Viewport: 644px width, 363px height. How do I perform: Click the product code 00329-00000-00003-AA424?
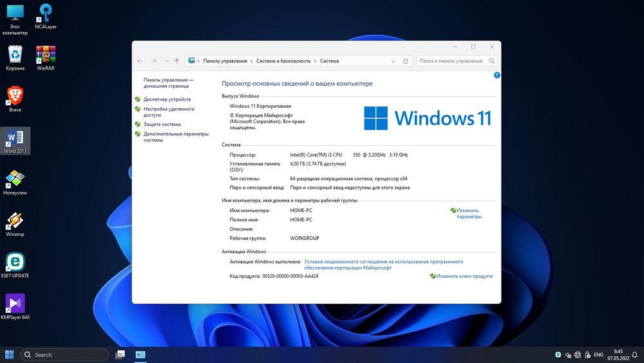pyautogui.click(x=290, y=276)
